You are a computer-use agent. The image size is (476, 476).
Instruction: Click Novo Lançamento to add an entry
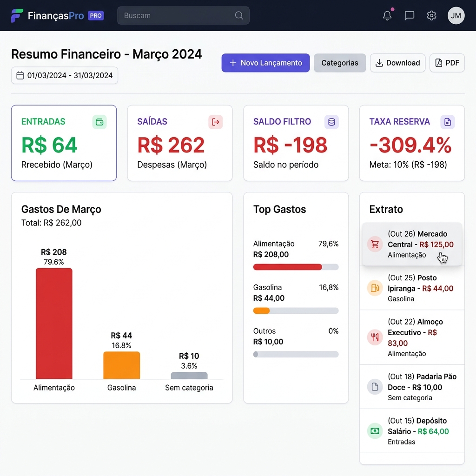click(265, 63)
